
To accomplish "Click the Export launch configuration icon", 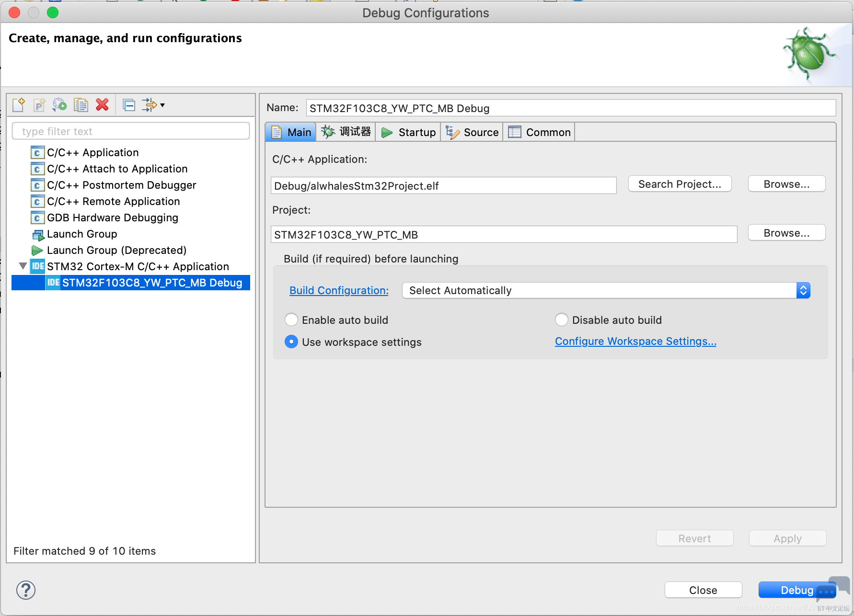I will (60, 105).
